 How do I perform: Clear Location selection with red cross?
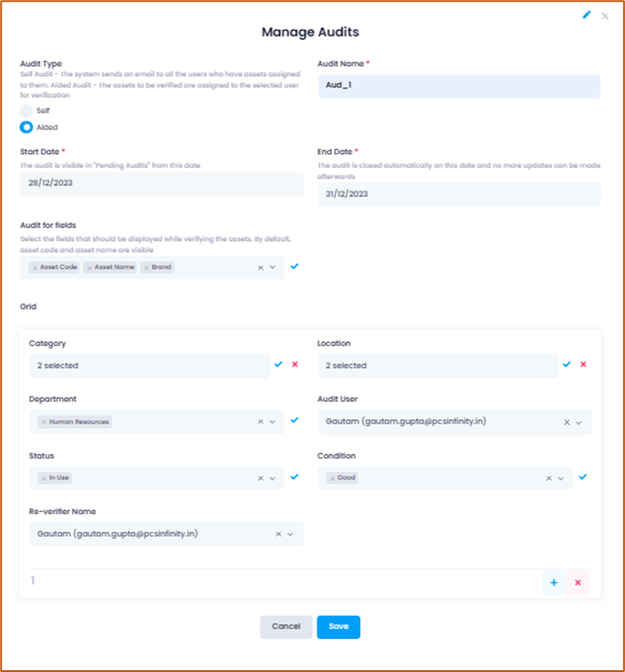tap(583, 364)
